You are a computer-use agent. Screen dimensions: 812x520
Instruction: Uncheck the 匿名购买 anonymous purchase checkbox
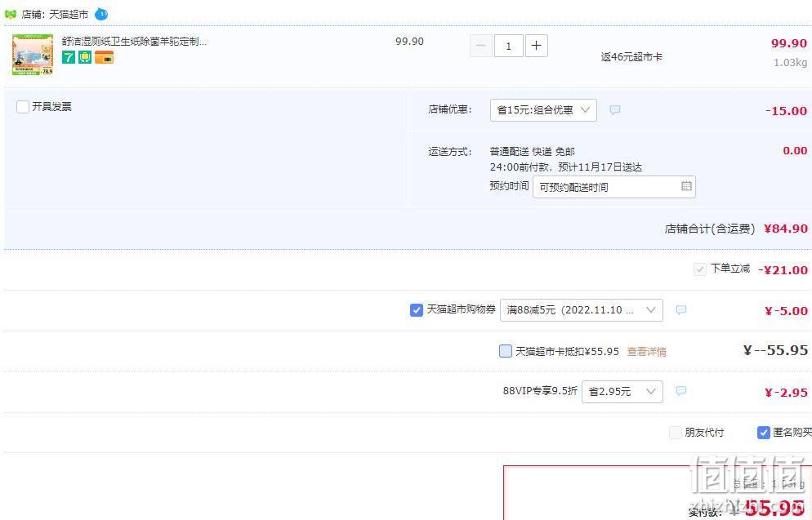pyautogui.click(x=763, y=432)
